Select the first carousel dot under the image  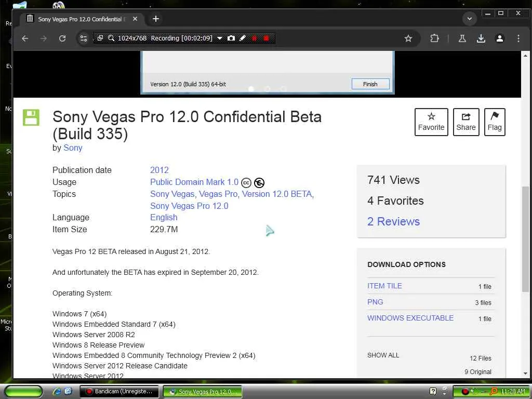[251, 89]
